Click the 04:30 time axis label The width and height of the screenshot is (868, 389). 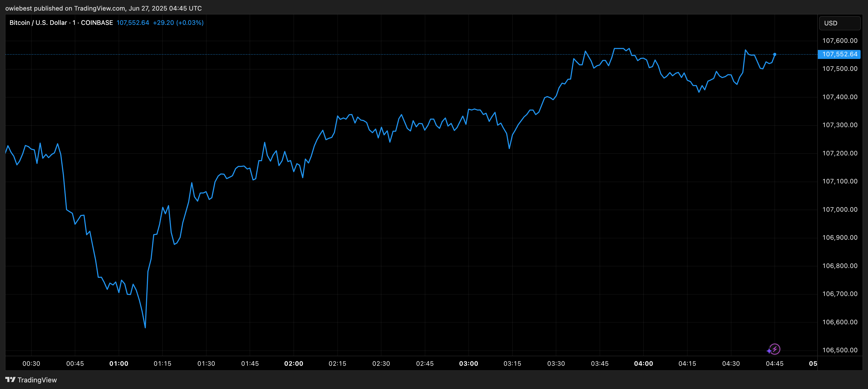coord(731,364)
